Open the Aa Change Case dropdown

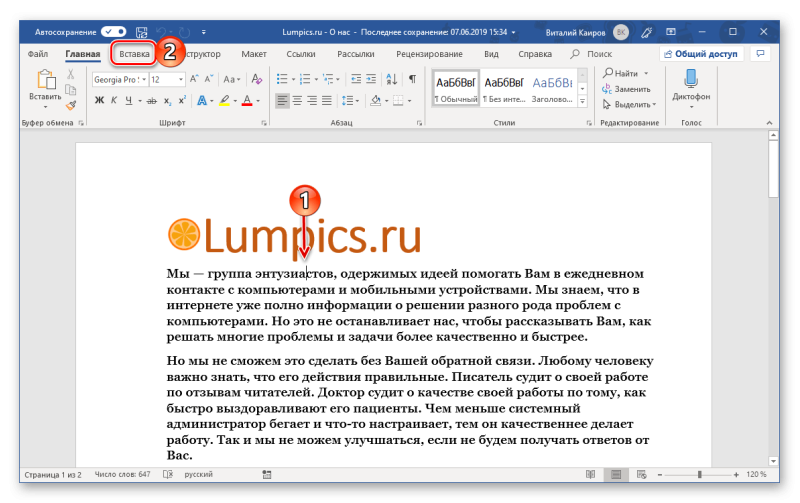(x=232, y=79)
